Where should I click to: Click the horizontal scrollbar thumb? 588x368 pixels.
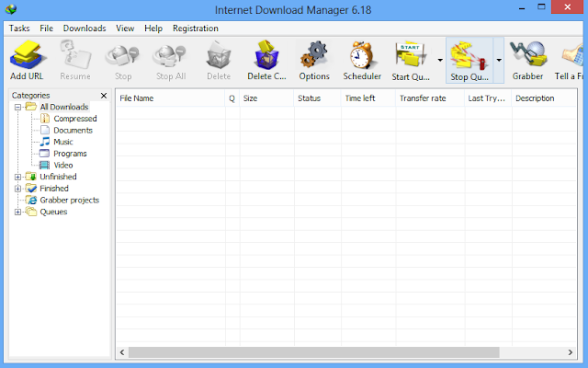314,352
